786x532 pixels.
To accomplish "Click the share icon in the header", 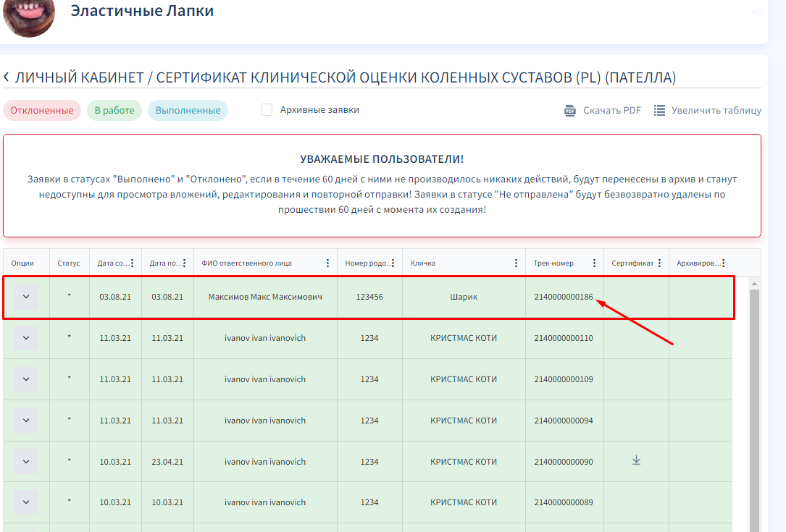I will (x=756, y=12).
